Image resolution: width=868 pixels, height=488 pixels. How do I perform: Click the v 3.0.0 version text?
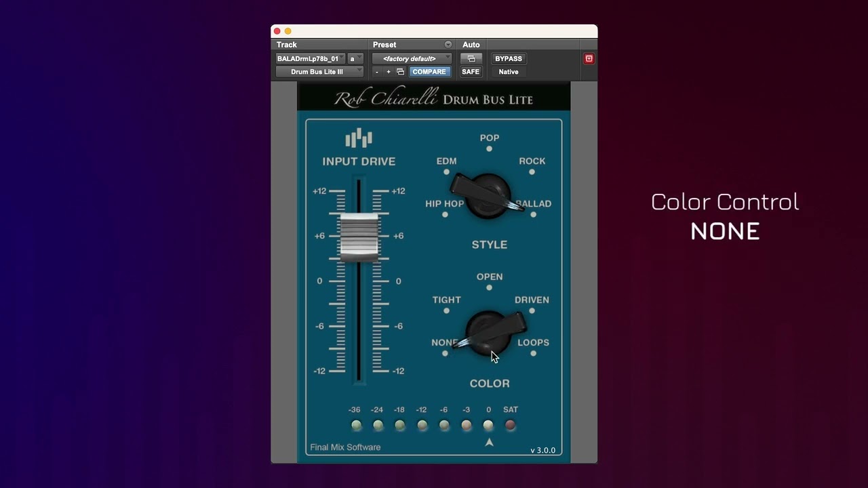[x=542, y=451]
